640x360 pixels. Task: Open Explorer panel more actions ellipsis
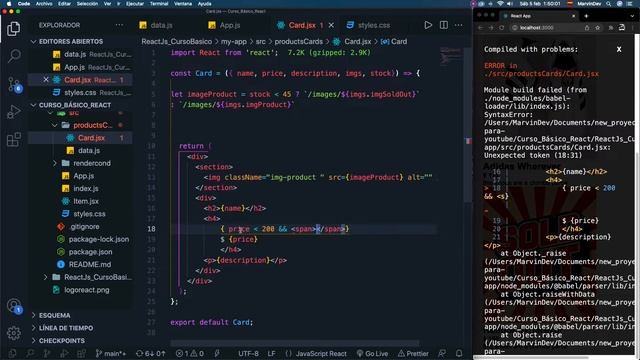[x=119, y=25]
